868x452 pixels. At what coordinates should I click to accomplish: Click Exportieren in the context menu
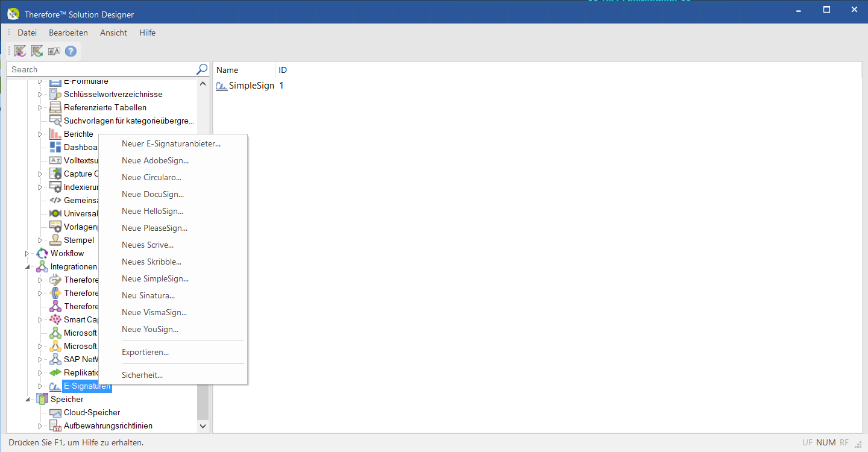tap(145, 352)
